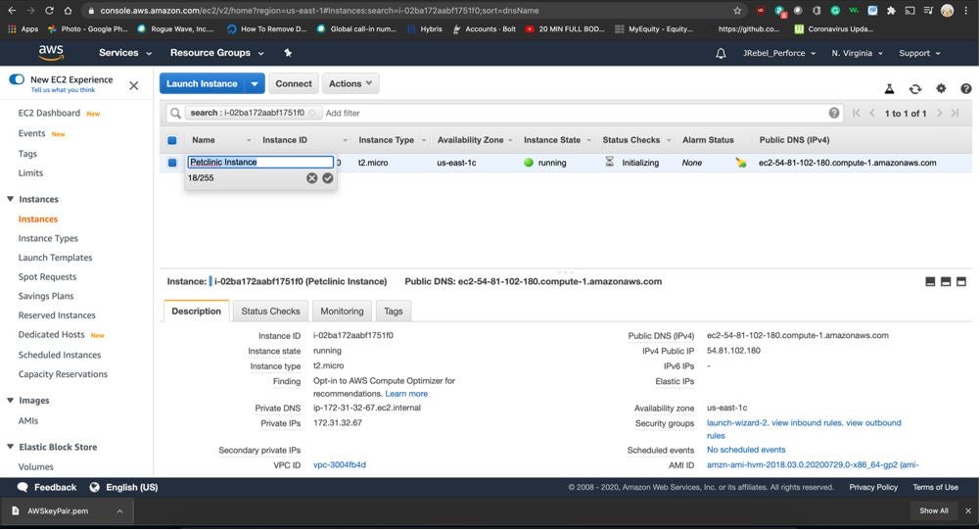Sort by the Instance Type column header
The height and width of the screenshot is (530, 980).
click(386, 140)
